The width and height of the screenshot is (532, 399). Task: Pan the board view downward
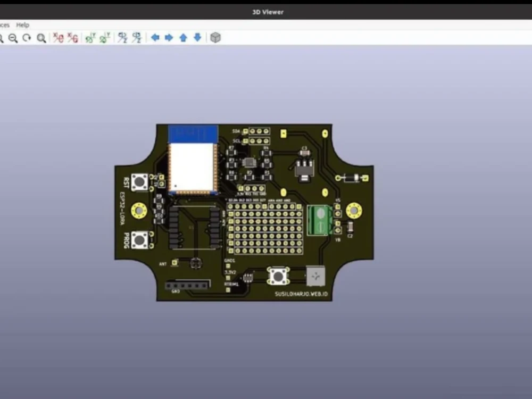(197, 38)
